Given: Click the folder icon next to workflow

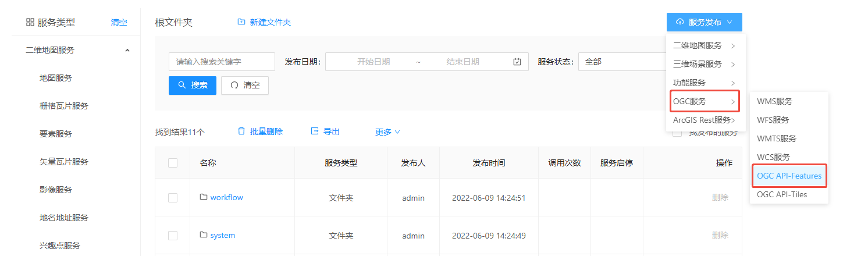Looking at the screenshot, I should click(204, 197).
